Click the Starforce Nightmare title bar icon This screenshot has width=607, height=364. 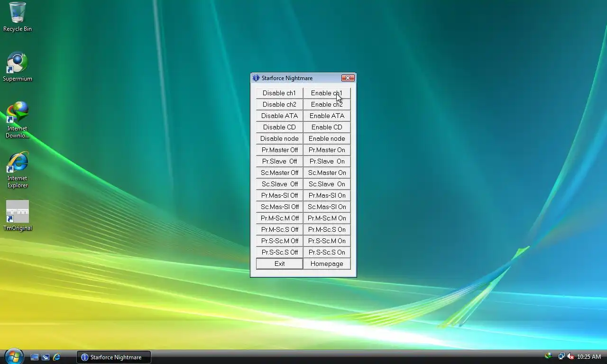256,78
